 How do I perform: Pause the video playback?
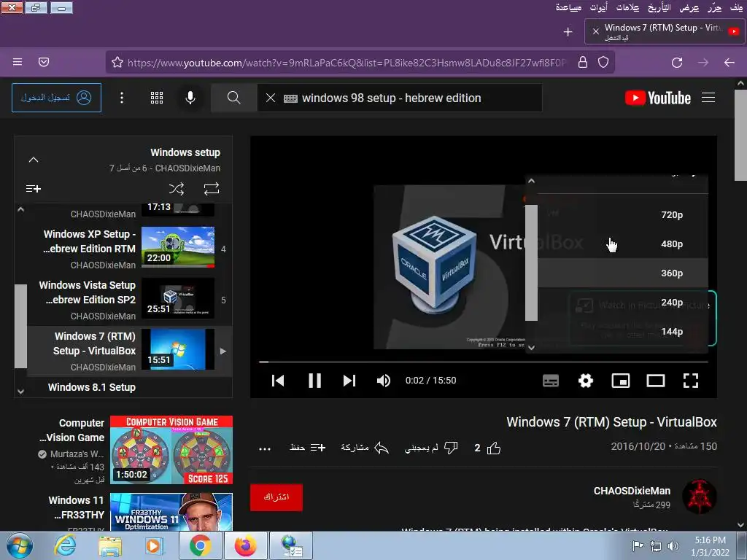[314, 381]
